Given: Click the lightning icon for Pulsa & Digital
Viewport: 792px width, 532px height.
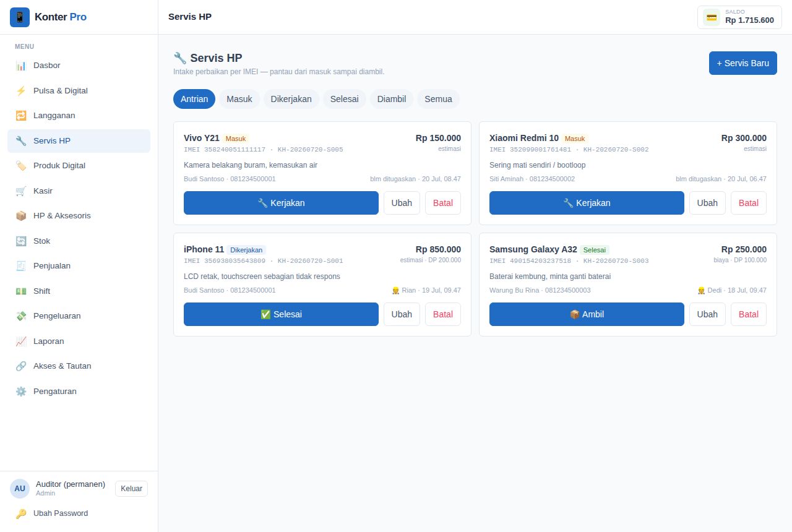Looking at the screenshot, I should 21,90.
